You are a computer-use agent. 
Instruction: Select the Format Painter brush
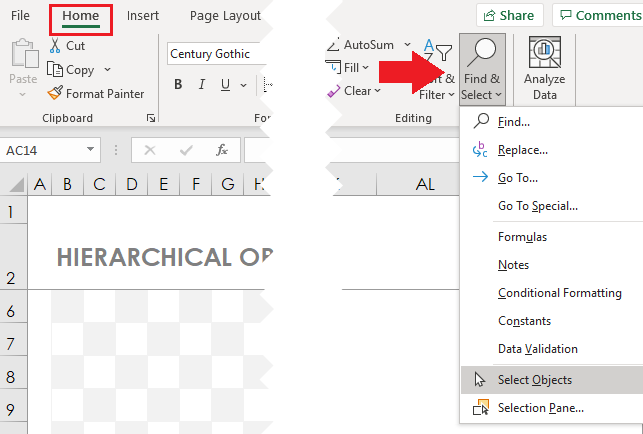(x=56, y=94)
